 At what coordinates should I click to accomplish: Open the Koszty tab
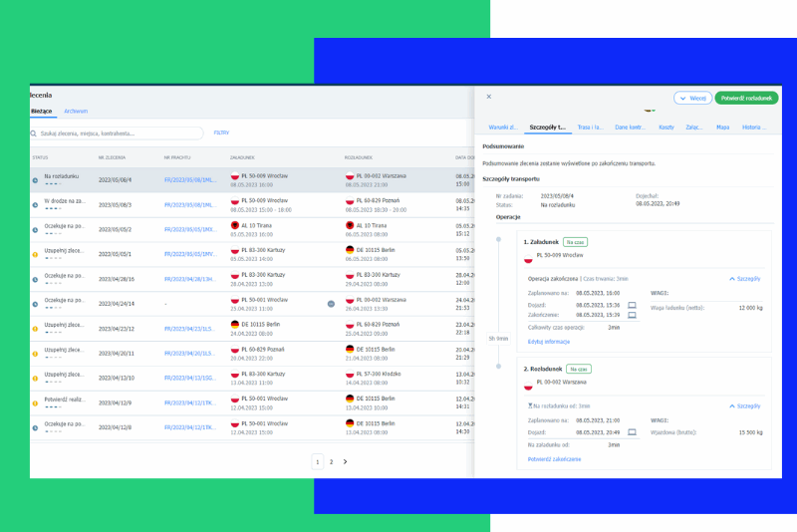pyautogui.click(x=666, y=128)
